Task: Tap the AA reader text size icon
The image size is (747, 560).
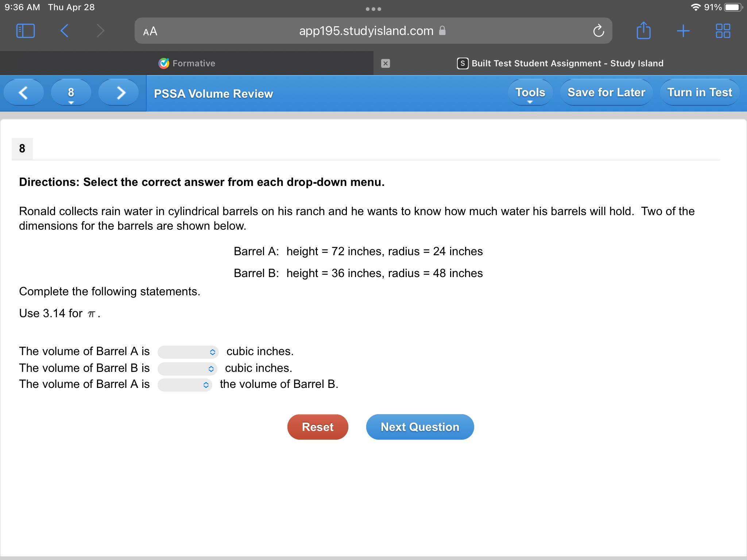Action: pos(150,31)
